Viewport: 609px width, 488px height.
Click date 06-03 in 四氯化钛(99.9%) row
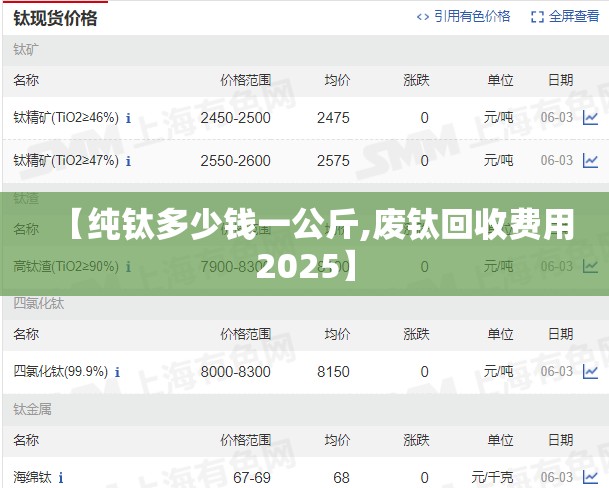557,372
